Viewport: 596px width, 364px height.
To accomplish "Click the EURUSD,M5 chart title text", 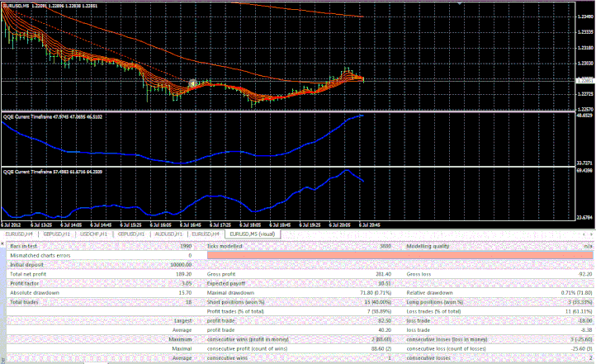I will (50, 6).
